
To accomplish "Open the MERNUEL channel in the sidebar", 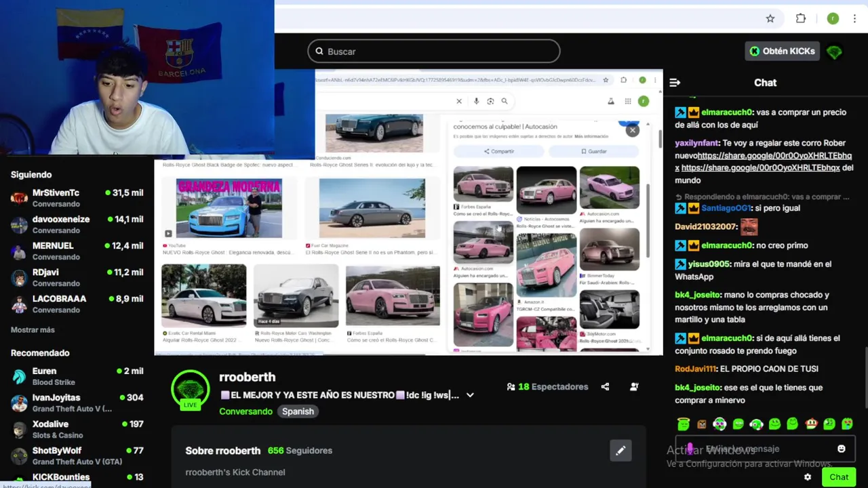I will tap(77, 251).
